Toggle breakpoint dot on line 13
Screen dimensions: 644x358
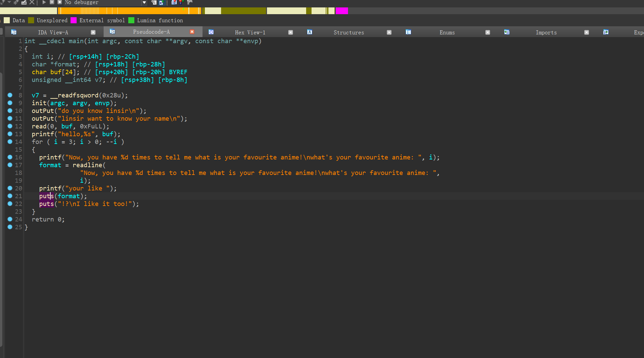point(10,134)
